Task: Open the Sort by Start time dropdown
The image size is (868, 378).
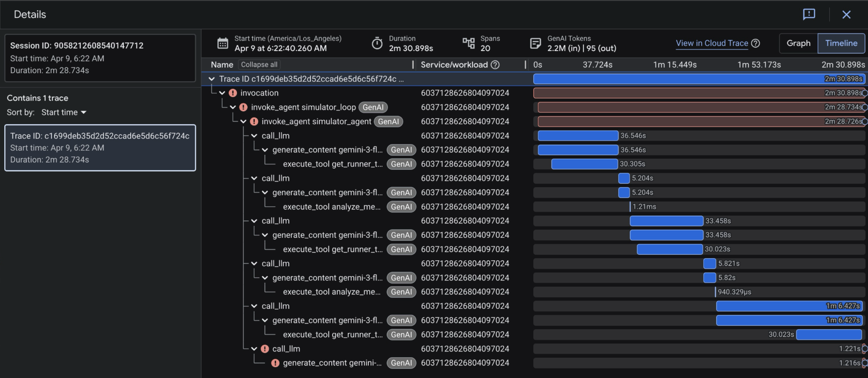Action: 64,112
